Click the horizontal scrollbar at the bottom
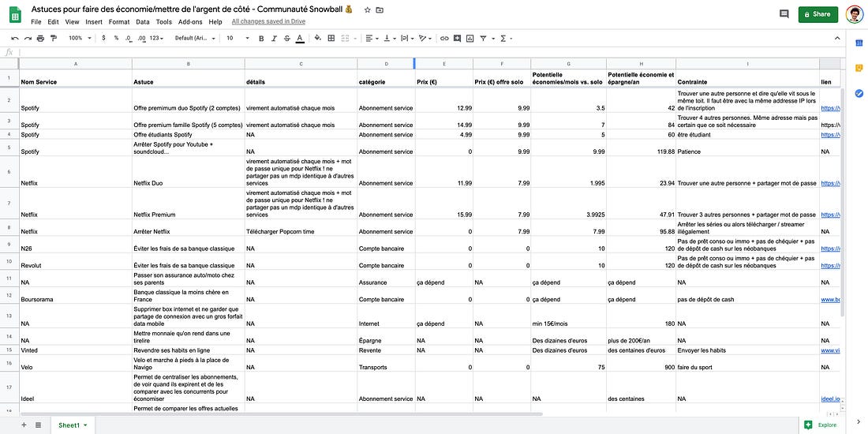This screenshot has height=434, width=868. coord(281,413)
